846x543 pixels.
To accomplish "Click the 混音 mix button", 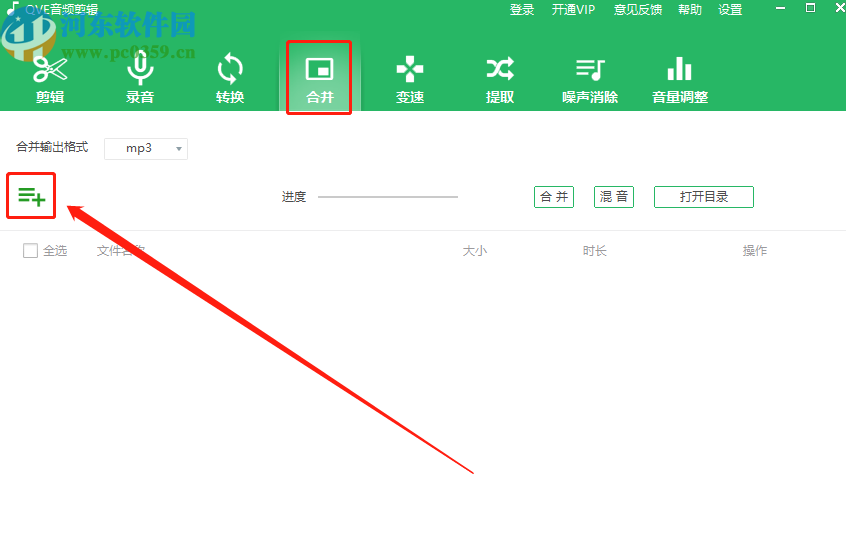I will coord(614,197).
